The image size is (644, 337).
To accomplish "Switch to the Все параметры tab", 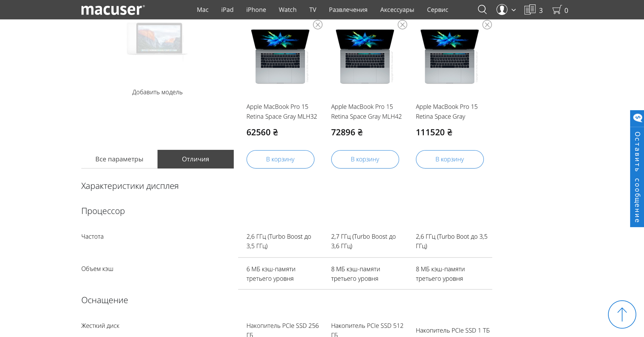I will click(x=119, y=159).
